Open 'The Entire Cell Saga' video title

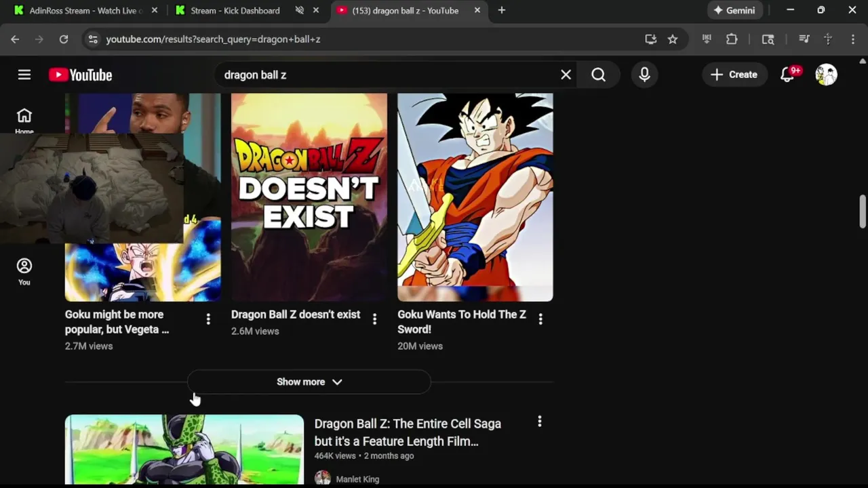pyautogui.click(x=408, y=432)
